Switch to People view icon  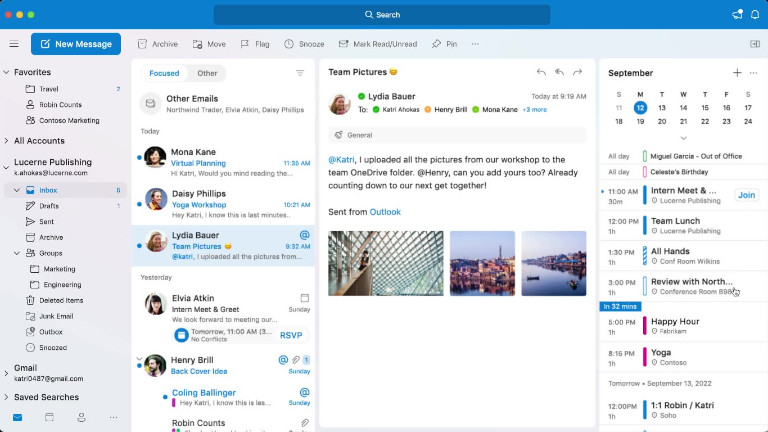(81, 418)
